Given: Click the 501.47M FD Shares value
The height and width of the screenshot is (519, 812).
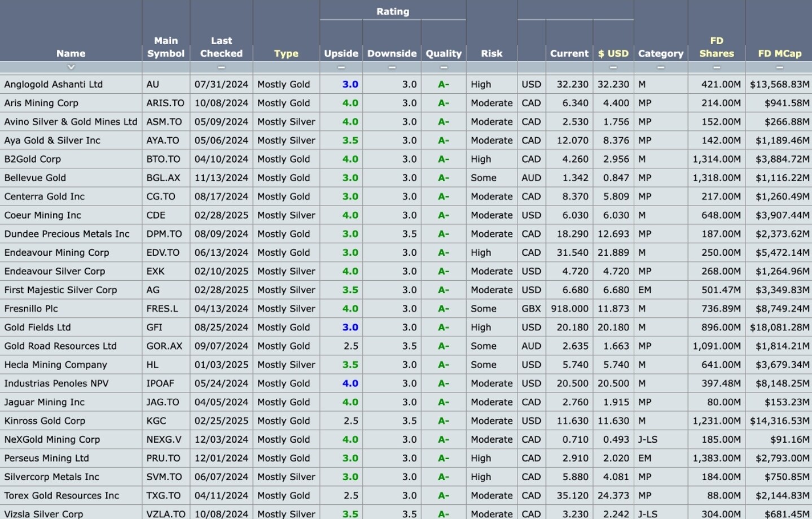Looking at the screenshot, I should [721, 290].
